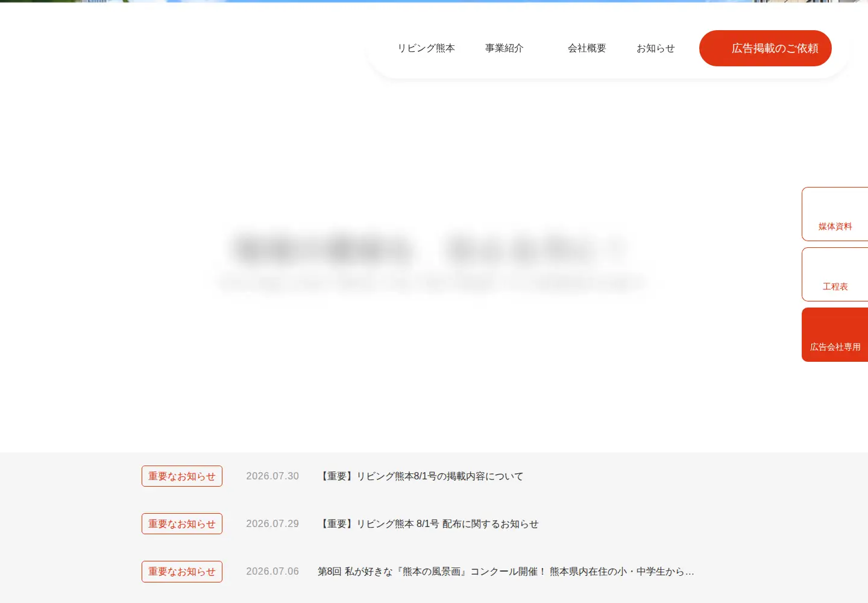
Task: Open the リビング熊本 menu item
Action: point(426,48)
